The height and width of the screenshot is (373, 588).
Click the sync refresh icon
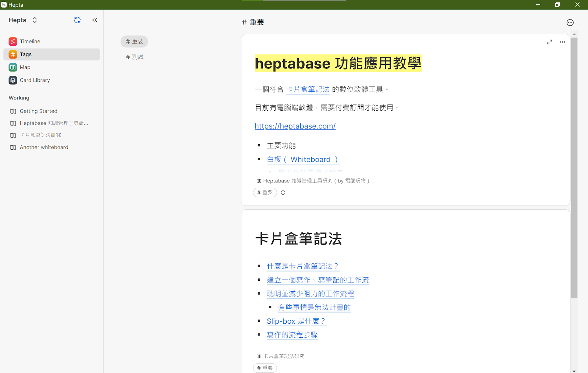coord(77,20)
